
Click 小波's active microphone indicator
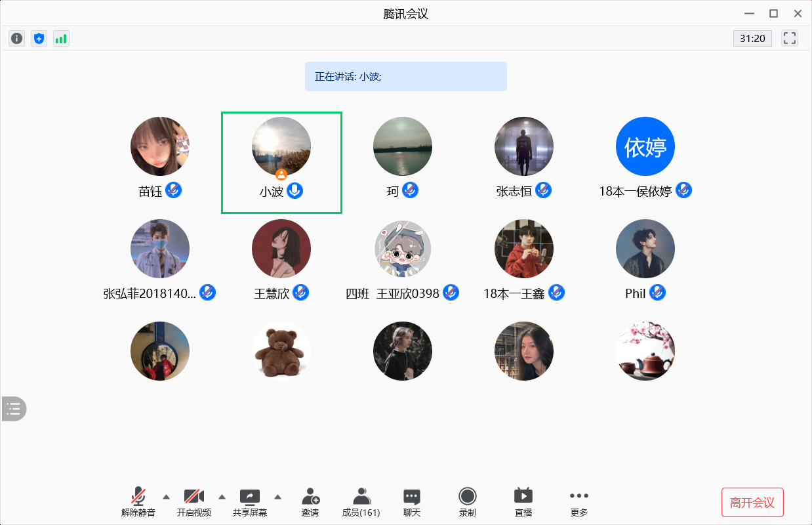tap(295, 191)
